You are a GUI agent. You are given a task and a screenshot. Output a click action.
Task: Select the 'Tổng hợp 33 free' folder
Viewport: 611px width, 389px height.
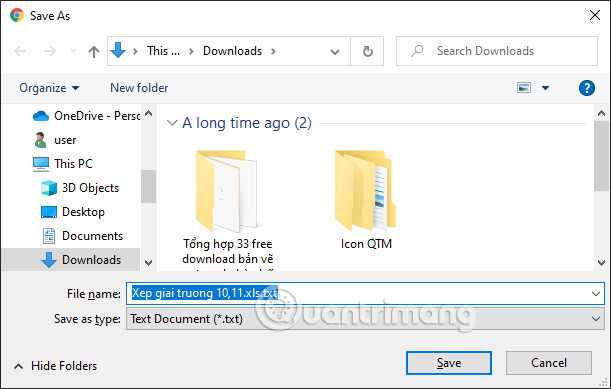[228, 210]
